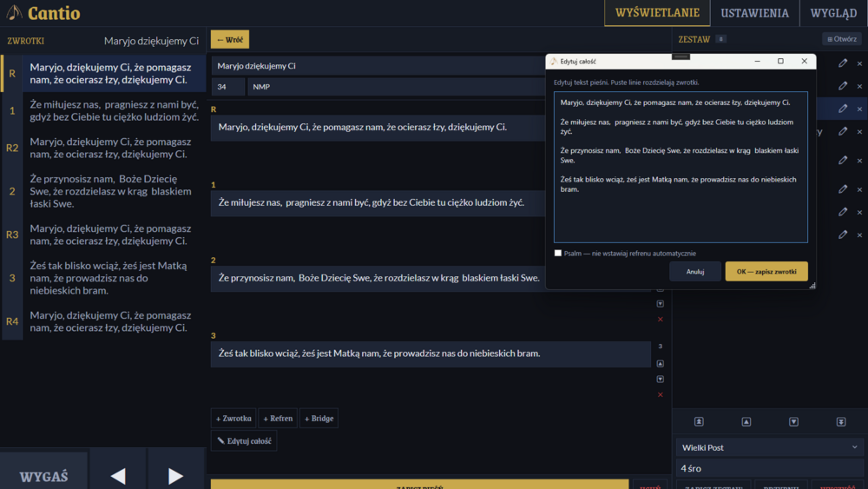This screenshot has height=489, width=868.
Task: Click the + Bridge button
Action: [x=319, y=418]
